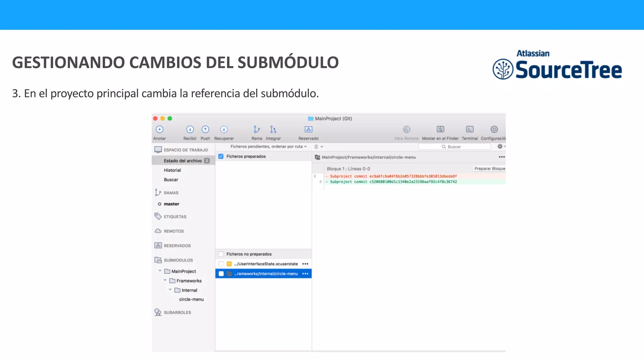This screenshot has width=644, height=362.
Task: Click the Mostar en el Finder icon
Action: (440, 129)
